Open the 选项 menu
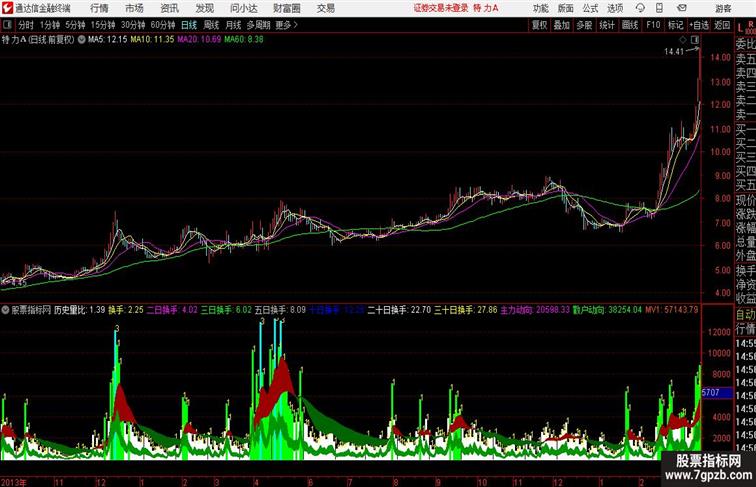Viewport: 756px width, 487px height. 615,8
